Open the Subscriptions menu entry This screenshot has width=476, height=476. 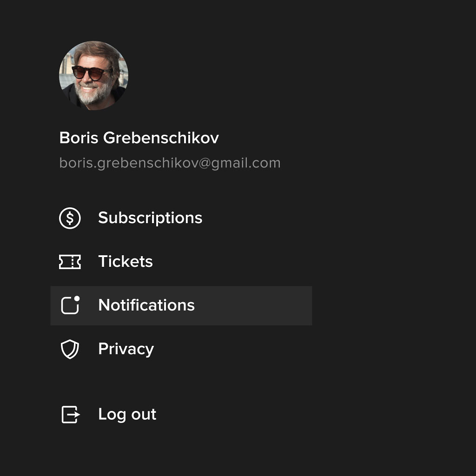[150, 218]
